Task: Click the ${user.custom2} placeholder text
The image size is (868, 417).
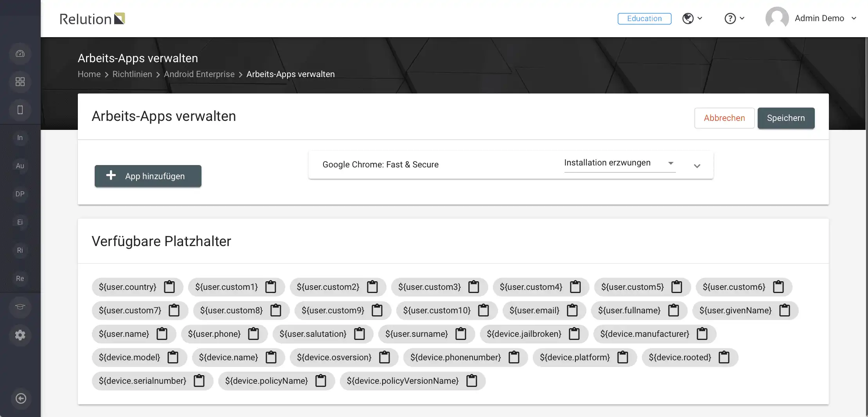Action: click(x=328, y=287)
